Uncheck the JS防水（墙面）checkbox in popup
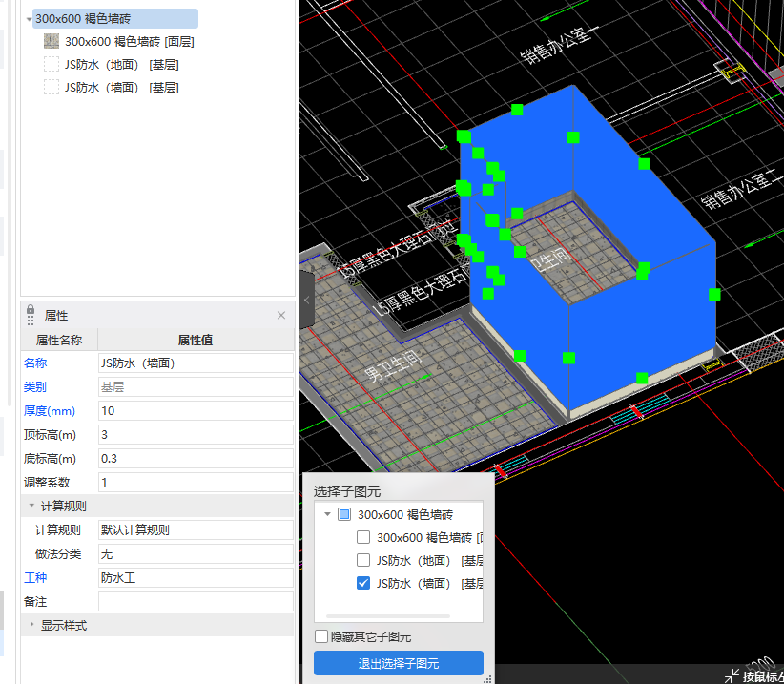Viewport: 784px width, 684px height. pos(363,583)
